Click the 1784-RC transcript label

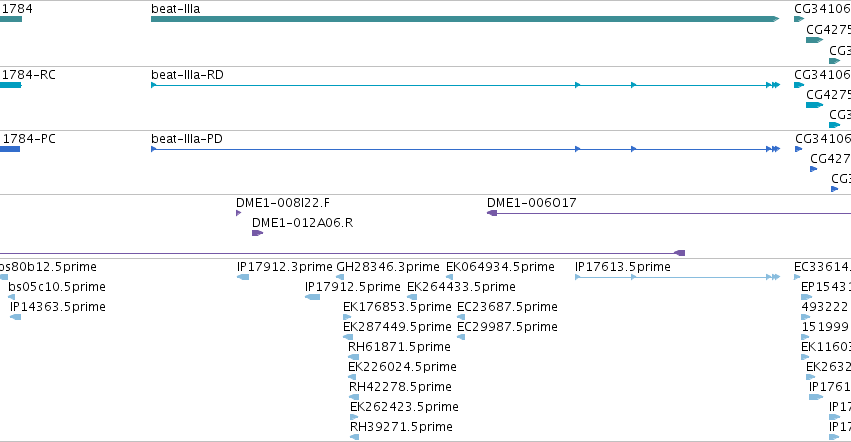[x=28, y=75]
